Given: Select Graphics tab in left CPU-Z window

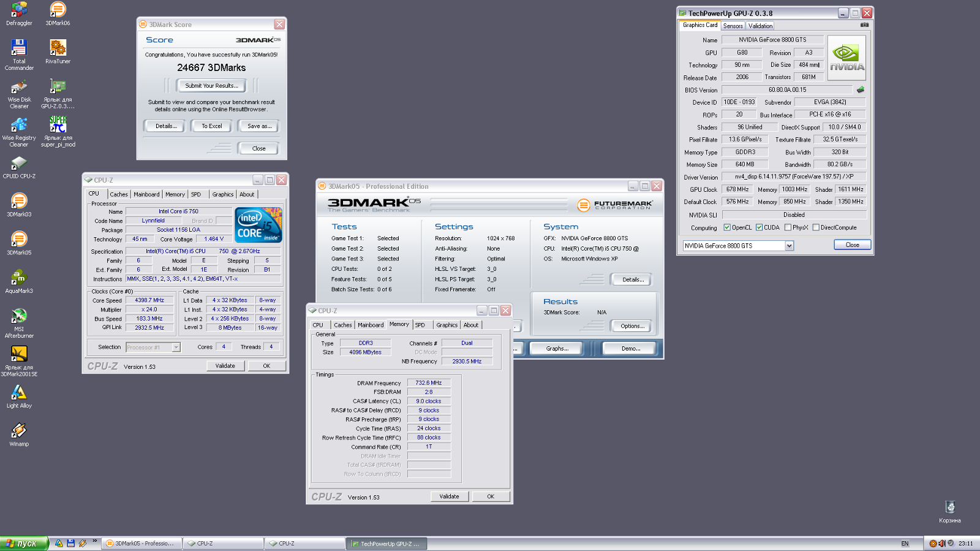Looking at the screenshot, I should [223, 194].
